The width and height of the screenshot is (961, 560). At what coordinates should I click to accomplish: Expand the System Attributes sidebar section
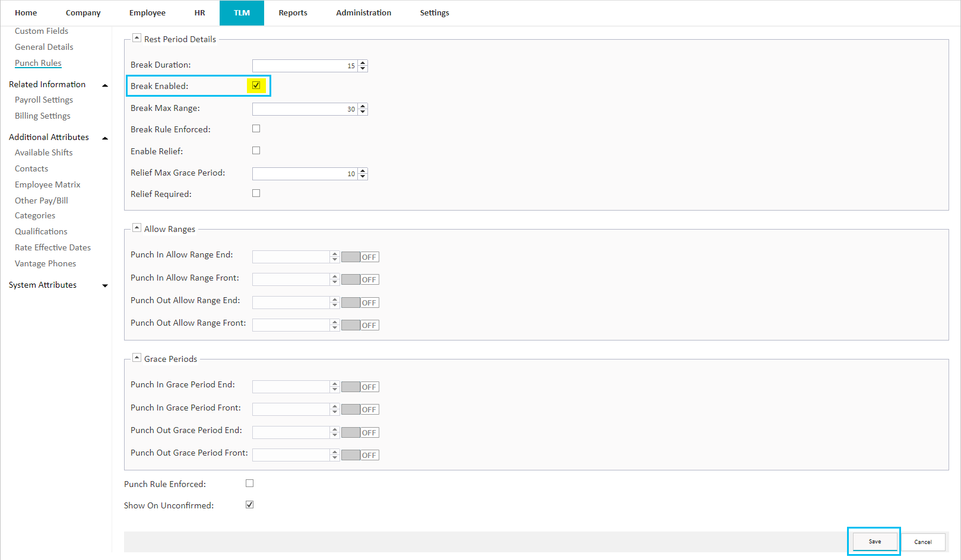point(105,285)
